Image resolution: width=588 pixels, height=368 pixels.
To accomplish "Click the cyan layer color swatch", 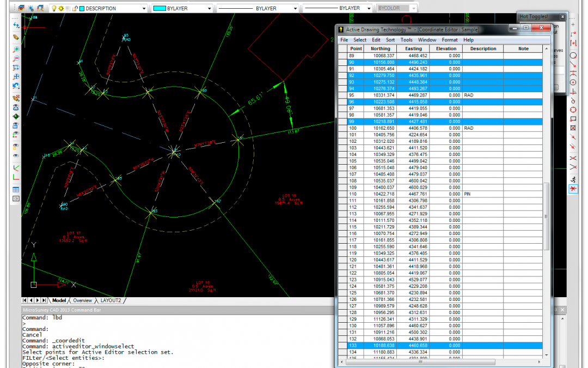I will (82, 9).
